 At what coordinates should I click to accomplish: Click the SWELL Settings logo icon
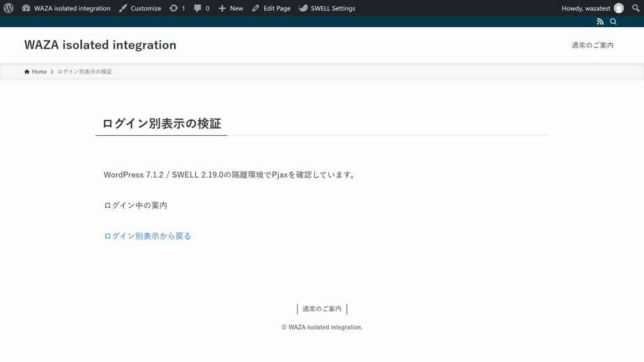(303, 8)
